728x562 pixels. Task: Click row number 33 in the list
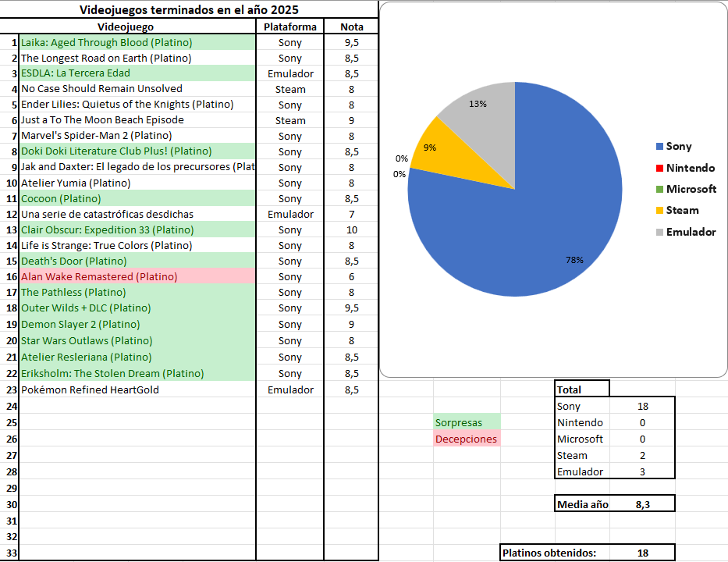pos(11,553)
